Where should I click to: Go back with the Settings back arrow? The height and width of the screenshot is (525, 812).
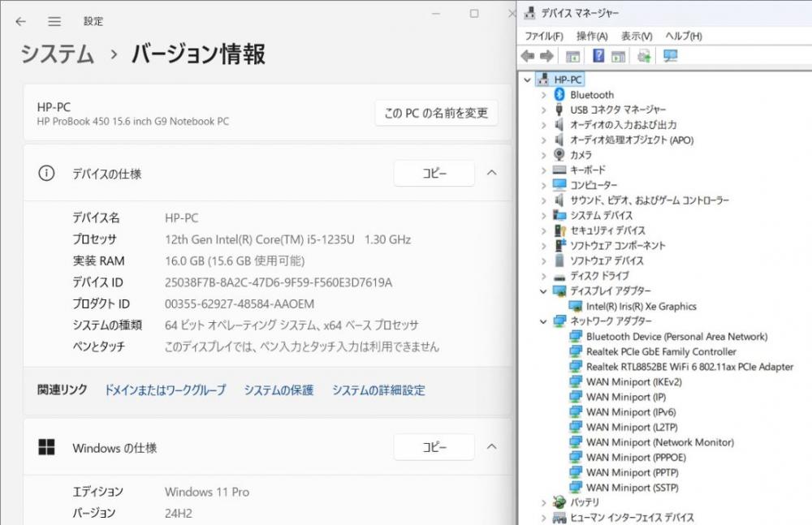click(x=21, y=21)
